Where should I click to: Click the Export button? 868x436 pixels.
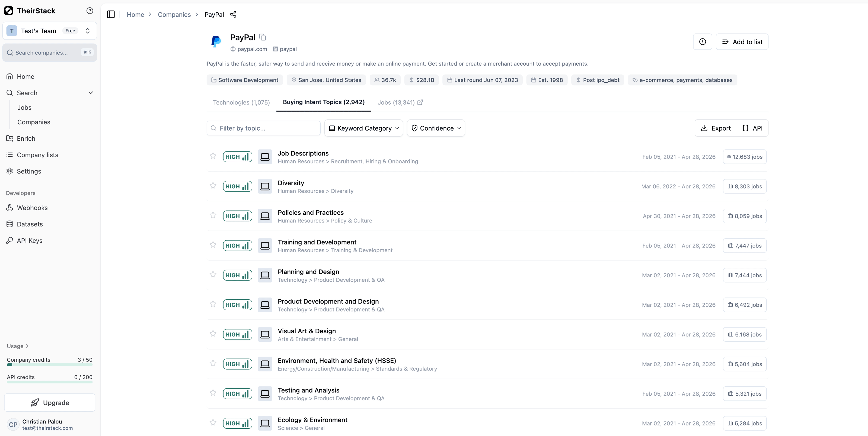click(716, 128)
